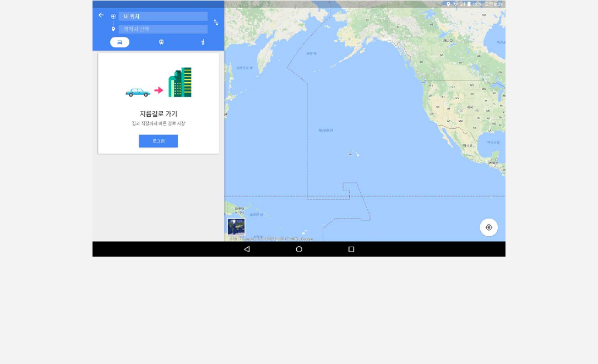The height and width of the screenshot is (364, 598).
Task: Click the clock time in status bar
Action: coord(494,4)
